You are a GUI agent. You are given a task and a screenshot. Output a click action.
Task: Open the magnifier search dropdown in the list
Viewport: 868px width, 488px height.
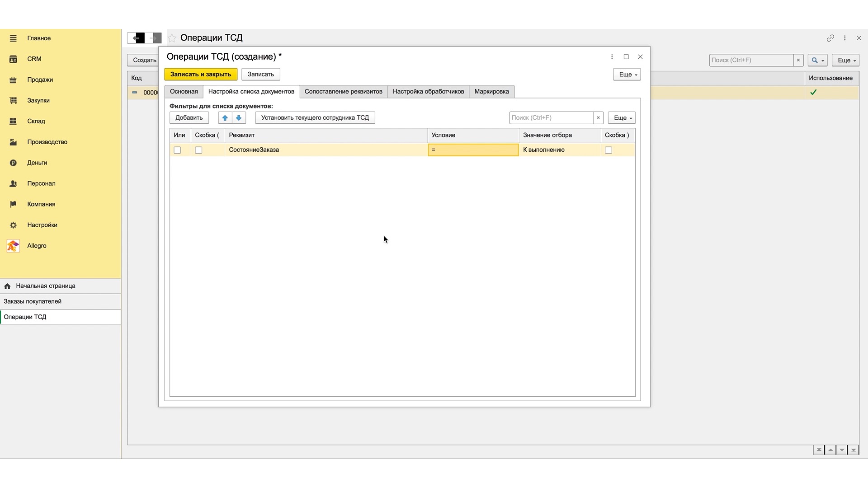coord(817,61)
